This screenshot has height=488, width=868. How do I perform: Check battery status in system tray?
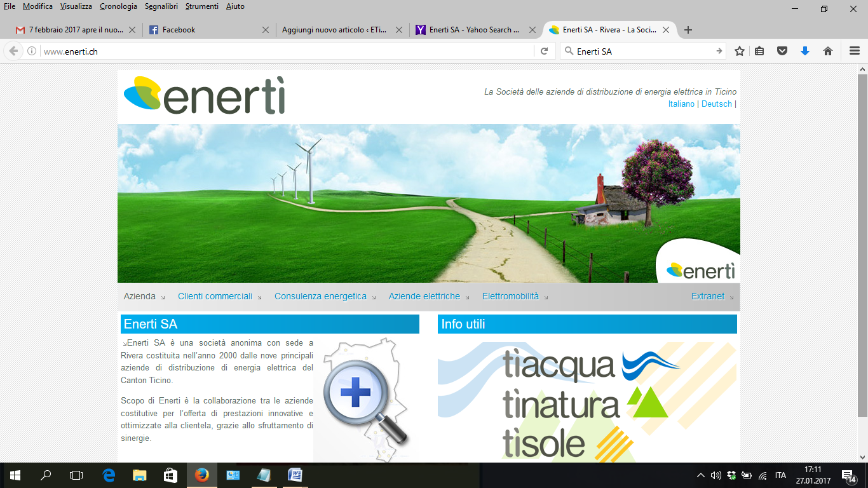point(747,475)
